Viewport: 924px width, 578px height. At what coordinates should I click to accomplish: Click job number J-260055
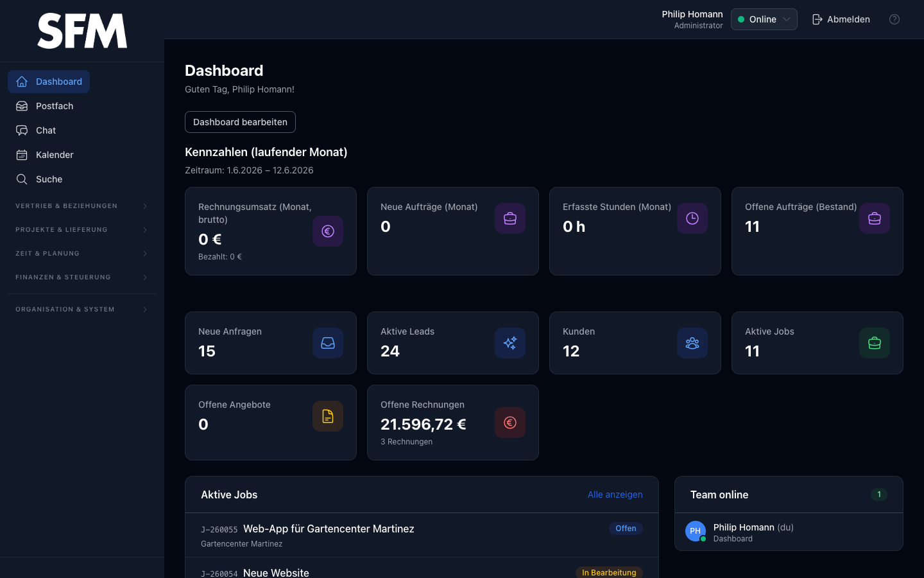[x=219, y=530]
